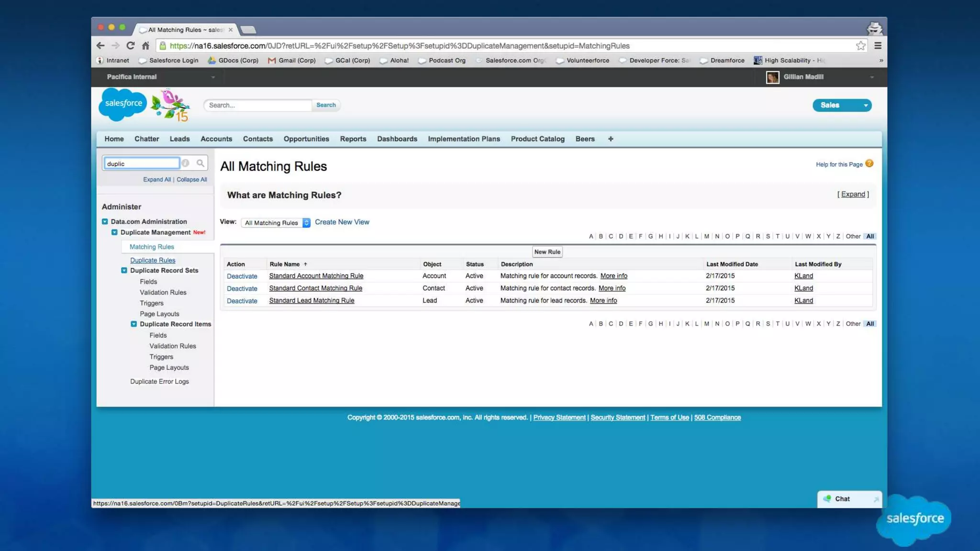Click the plus icon to add tabs
Screen dimensions: 980x551
(610, 139)
